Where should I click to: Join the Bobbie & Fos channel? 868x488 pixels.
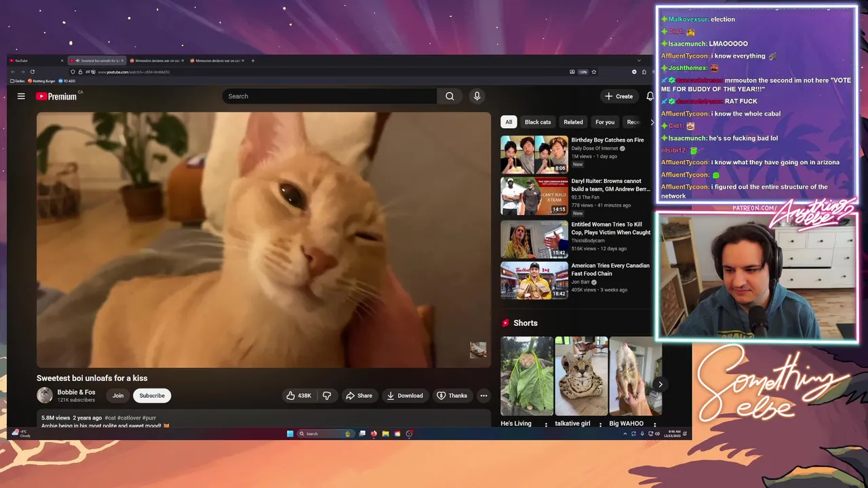pos(118,396)
